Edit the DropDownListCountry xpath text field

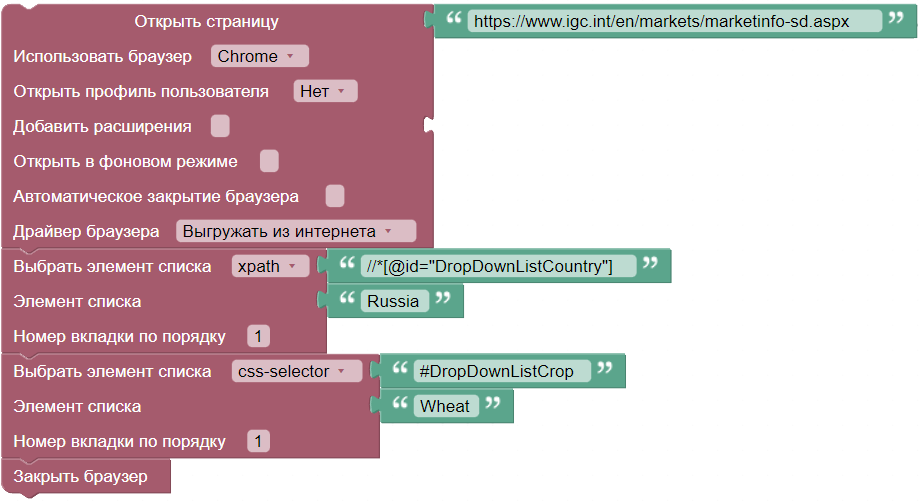click(x=498, y=266)
